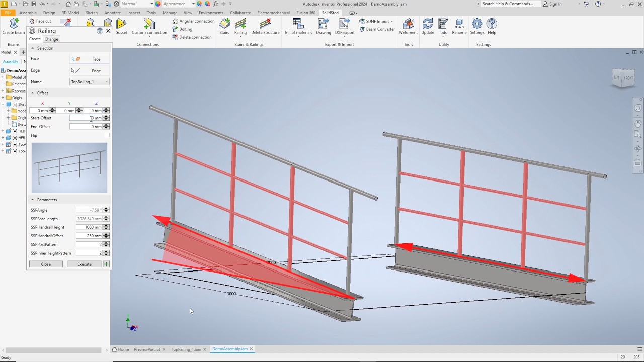Open the Name dropdown showing TopRailing_1

(89, 82)
